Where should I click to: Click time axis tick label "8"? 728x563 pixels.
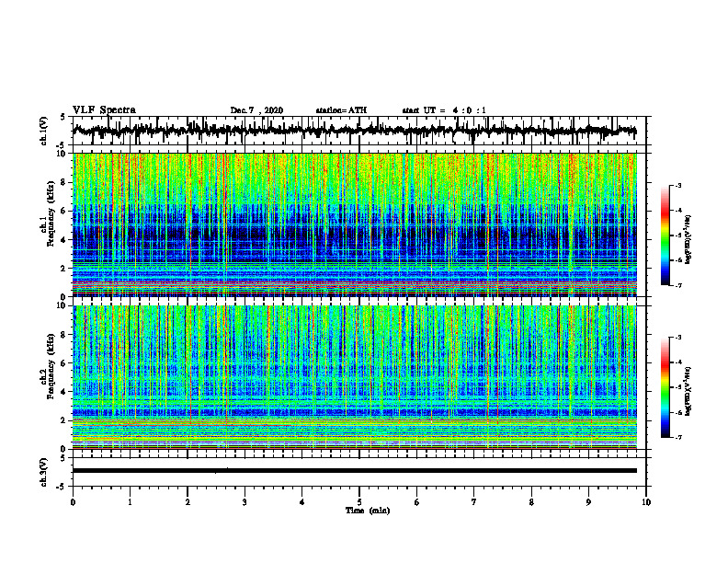click(x=531, y=502)
